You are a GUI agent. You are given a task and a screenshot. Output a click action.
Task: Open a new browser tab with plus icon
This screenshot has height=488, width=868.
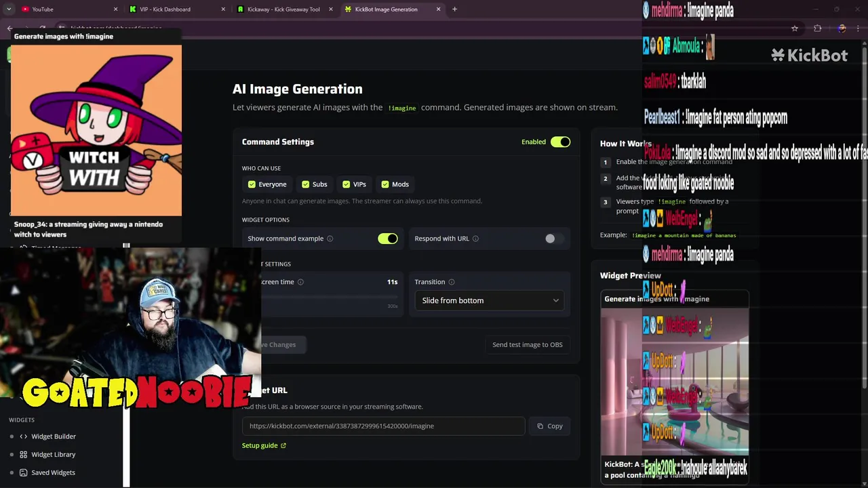tap(454, 9)
